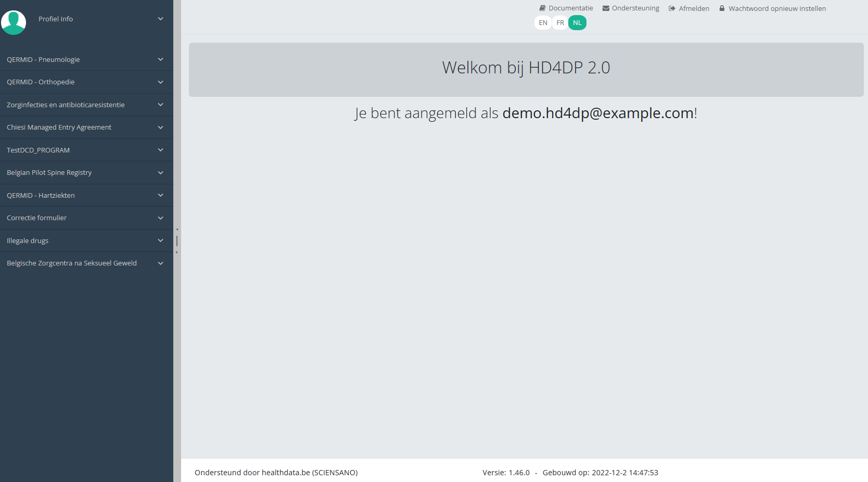
Task: Click the Ondersteuning envelope icon
Action: tap(606, 8)
